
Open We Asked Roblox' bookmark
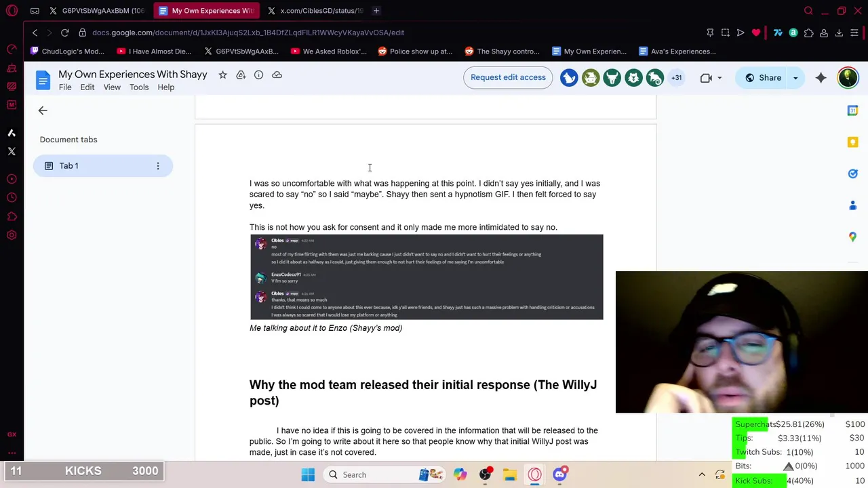coord(328,52)
